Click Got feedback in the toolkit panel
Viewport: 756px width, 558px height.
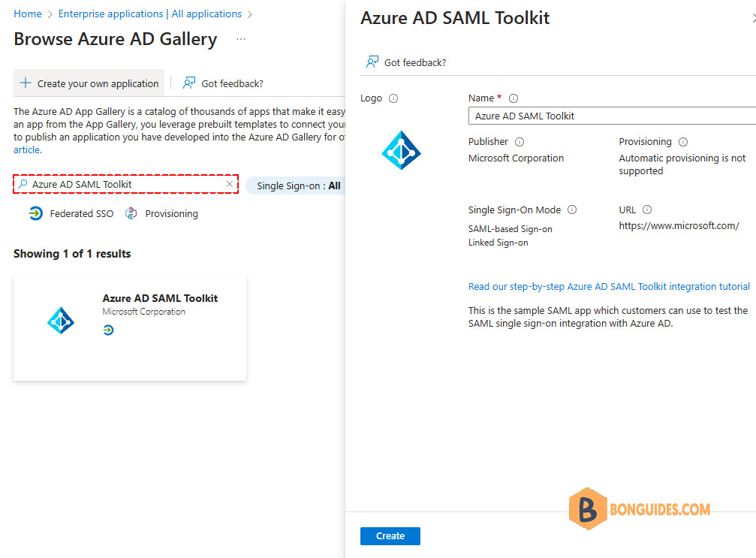[x=406, y=62]
